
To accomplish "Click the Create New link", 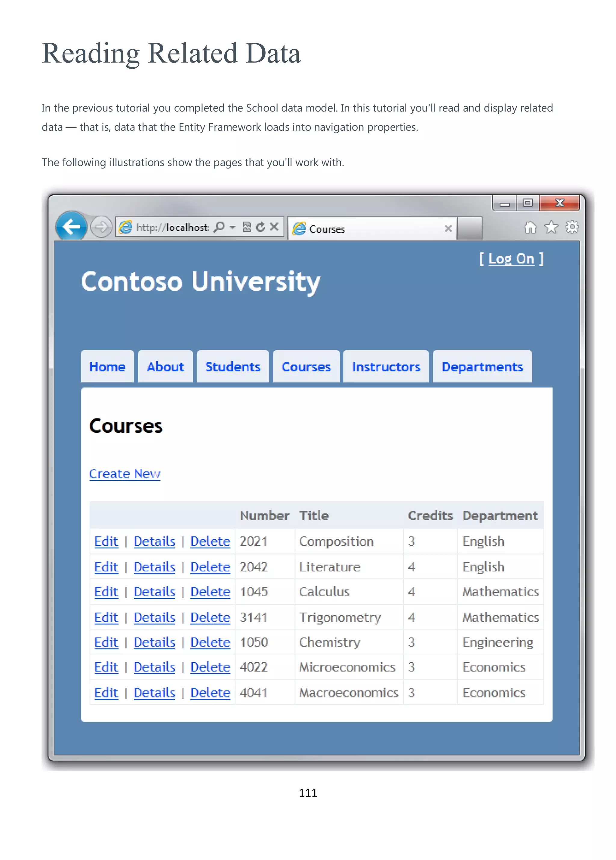I will tap(125, 474).
